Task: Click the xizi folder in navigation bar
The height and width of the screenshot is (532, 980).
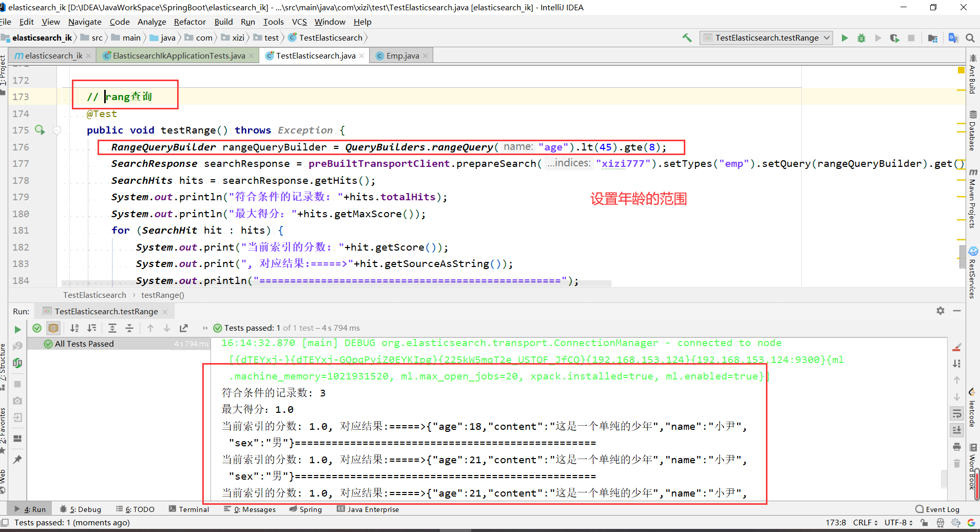Action: (233, 38)
